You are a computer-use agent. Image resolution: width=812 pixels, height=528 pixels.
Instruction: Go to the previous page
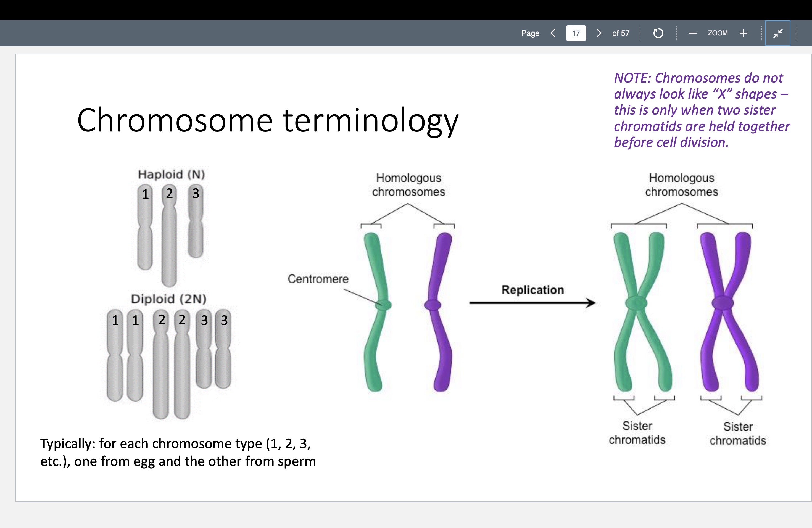pos(553,33)
